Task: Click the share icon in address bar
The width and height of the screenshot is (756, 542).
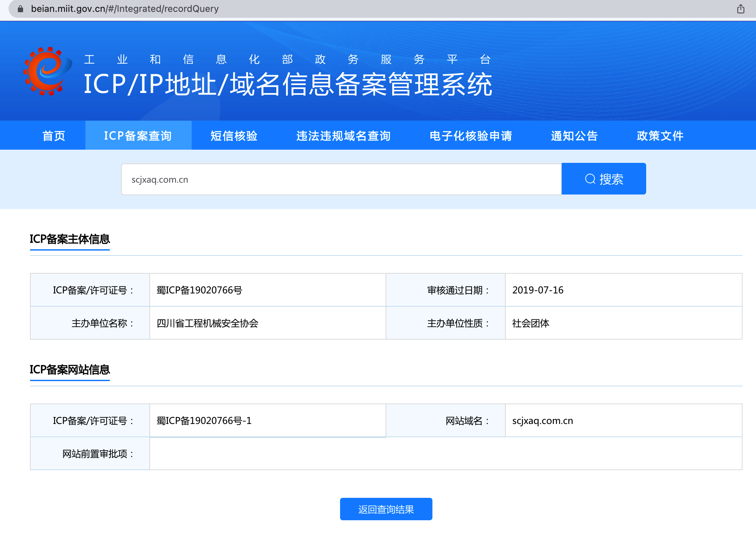Action: 740,9
